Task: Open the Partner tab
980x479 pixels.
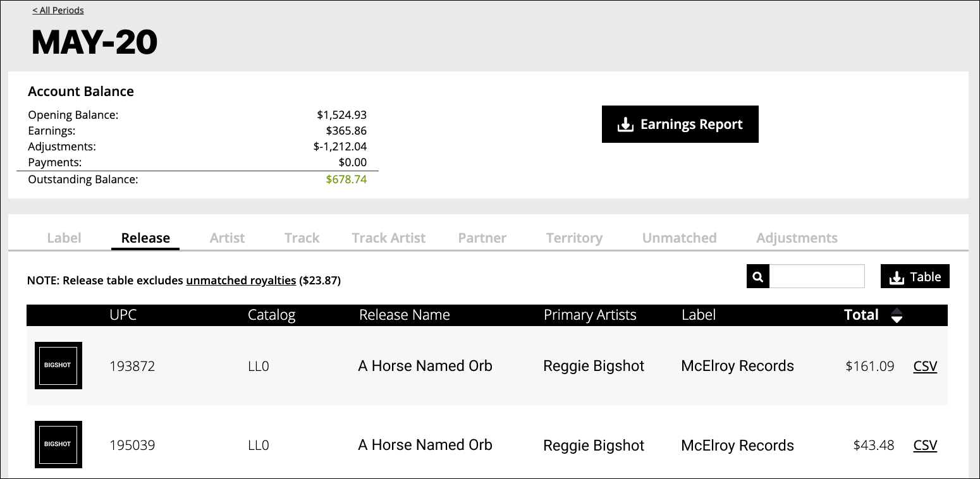Action: click(482, 238)
